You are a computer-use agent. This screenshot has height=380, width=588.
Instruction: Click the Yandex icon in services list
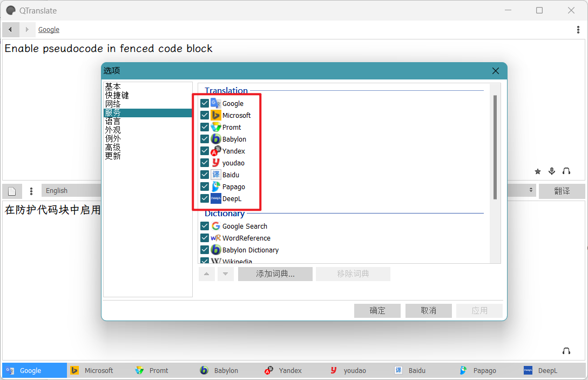215,151
